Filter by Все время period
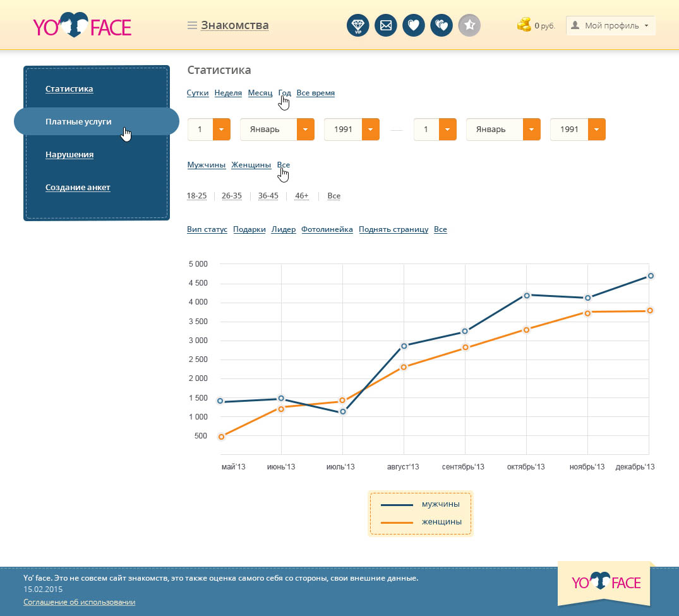 pos(316,93)
